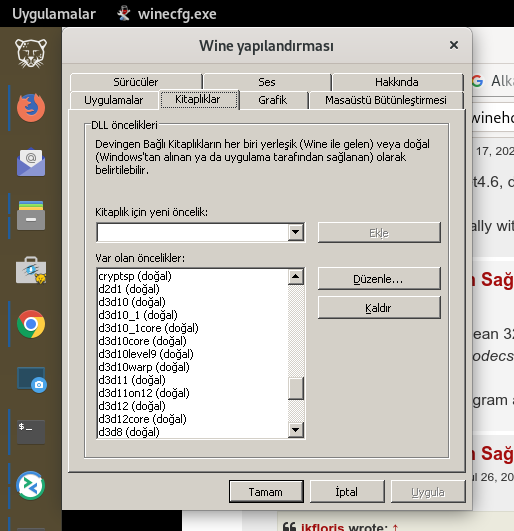Select d3d8 (doğal) entry
Image resolution: width=514 pixels, height=531 pixels.
(x=192, y=432)
